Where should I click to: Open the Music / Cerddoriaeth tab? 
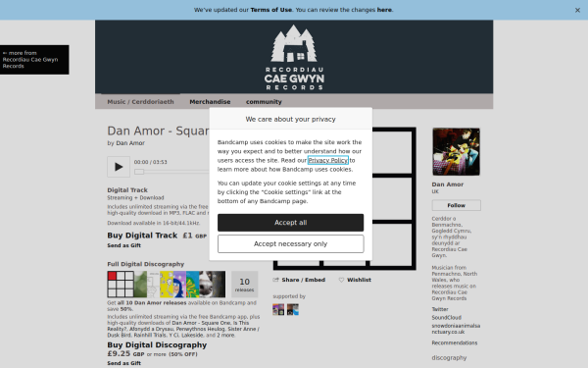click(x=140, y=102)
